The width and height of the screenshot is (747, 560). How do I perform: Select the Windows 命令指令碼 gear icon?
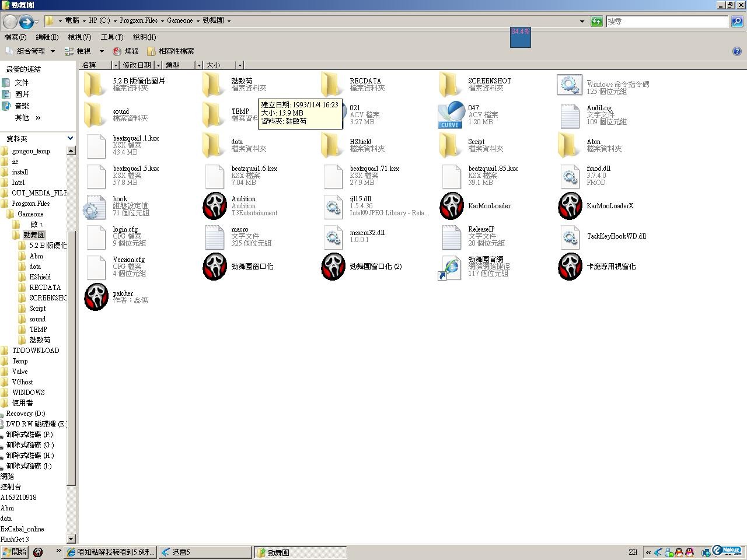[x=570, y=85]
